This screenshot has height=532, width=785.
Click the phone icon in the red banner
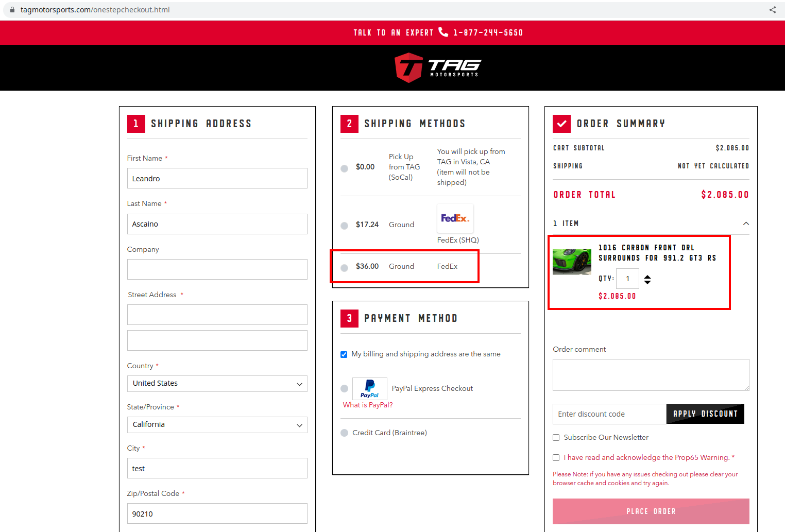point(443,32)
